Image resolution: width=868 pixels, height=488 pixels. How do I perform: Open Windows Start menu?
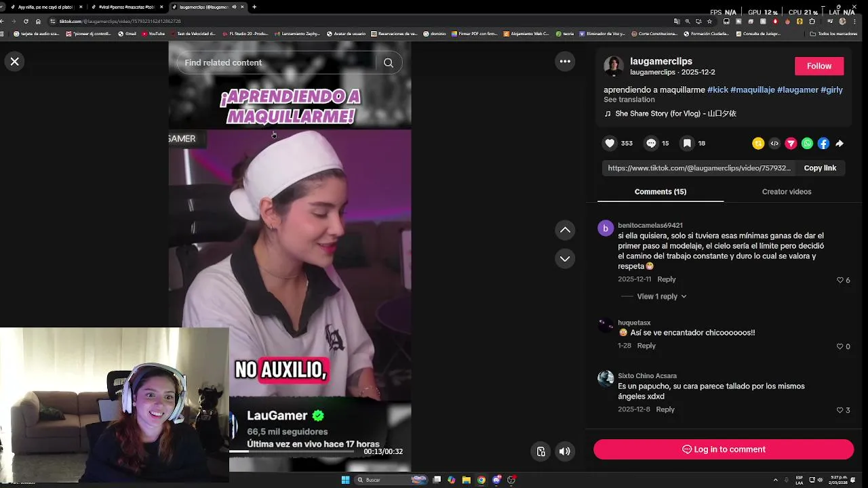[345, 480]
